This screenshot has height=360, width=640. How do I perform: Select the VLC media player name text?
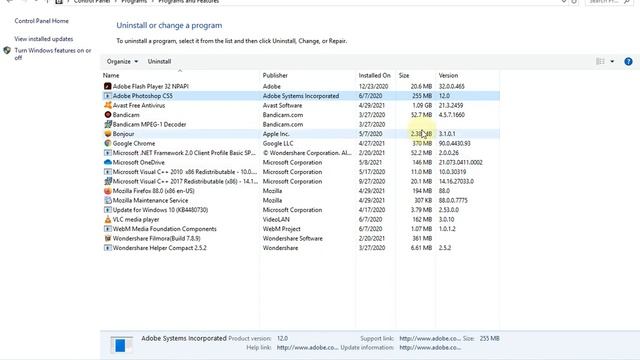136,219
